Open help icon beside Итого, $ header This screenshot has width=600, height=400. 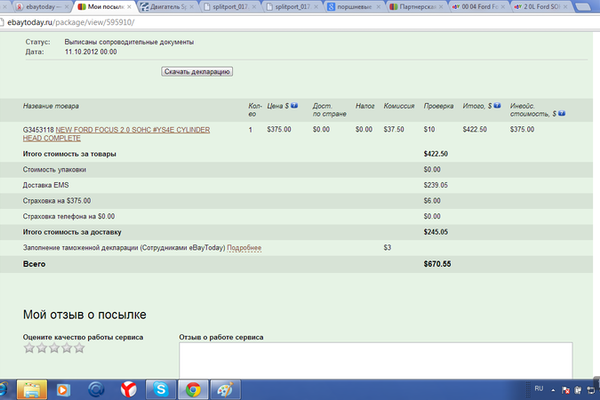click(497, 106)
